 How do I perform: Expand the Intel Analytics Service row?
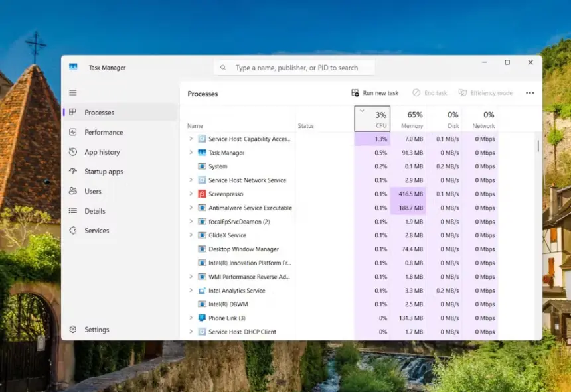191,290
